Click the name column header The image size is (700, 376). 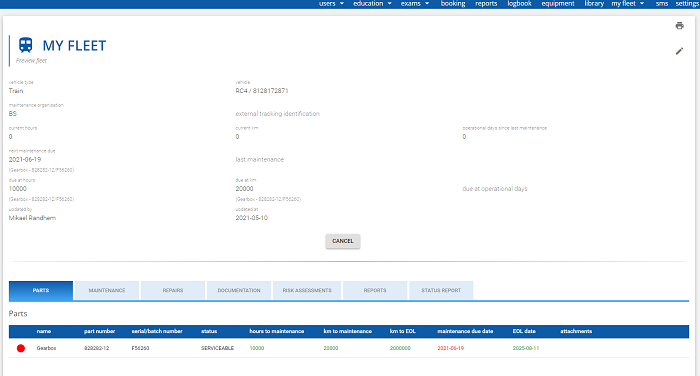pos(44,331)
